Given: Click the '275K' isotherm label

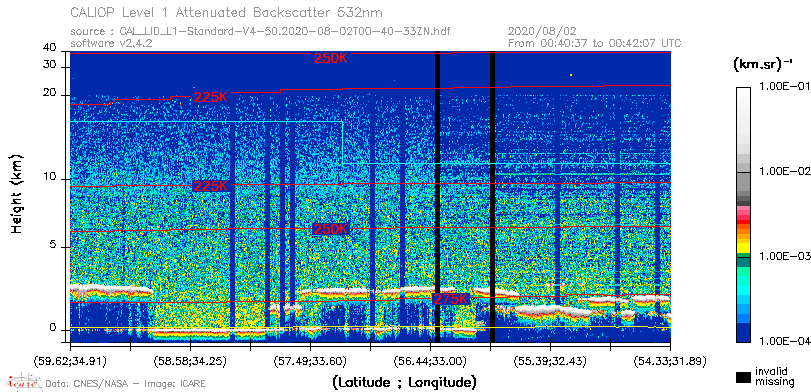Looking at the screenshot, I should tap(450, 299).
